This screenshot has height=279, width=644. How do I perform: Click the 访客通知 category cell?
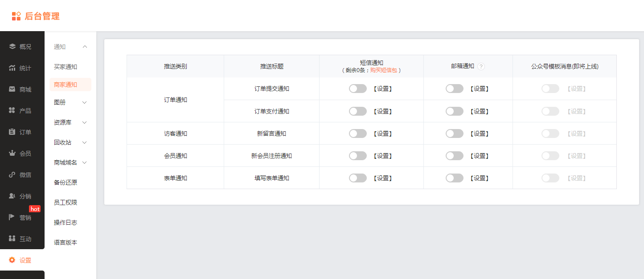coord(176,133)
